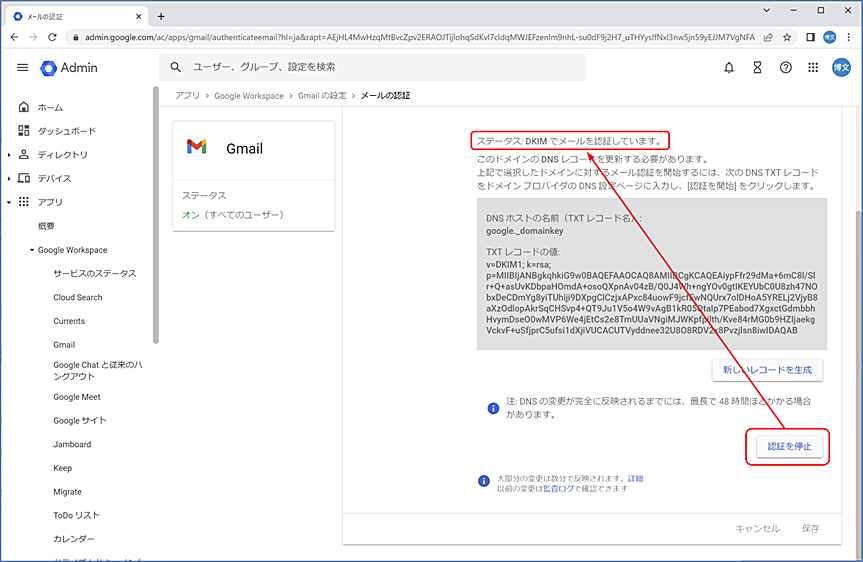
Task: Click the apps grid icon in sidebar
Action: pyautogui.click(x=24, y=201)
